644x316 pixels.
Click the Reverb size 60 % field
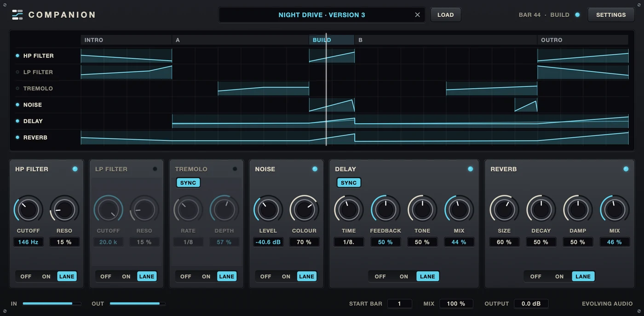[504, 242]
